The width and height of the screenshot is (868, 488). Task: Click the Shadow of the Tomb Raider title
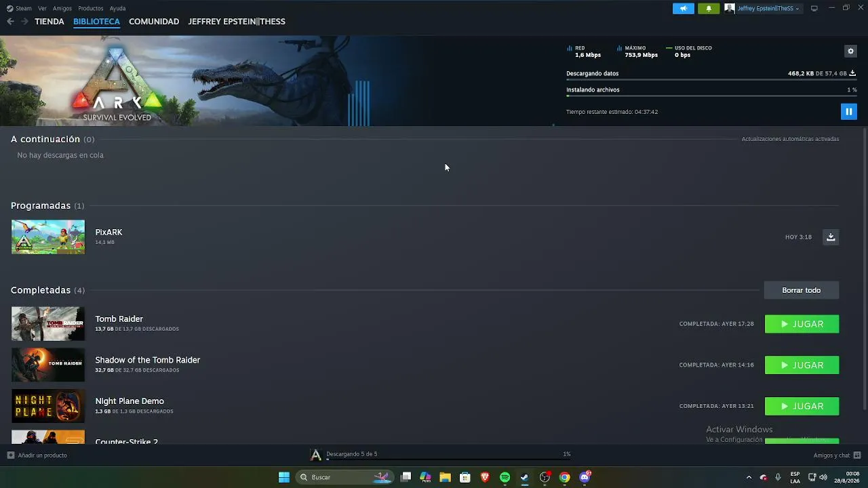(148, 360)
